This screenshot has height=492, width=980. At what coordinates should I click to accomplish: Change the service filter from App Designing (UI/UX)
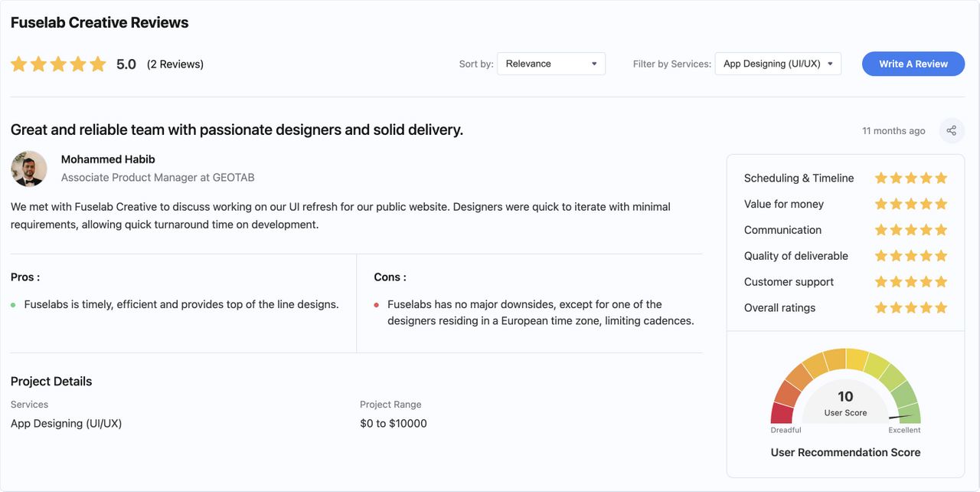(777, 64)
